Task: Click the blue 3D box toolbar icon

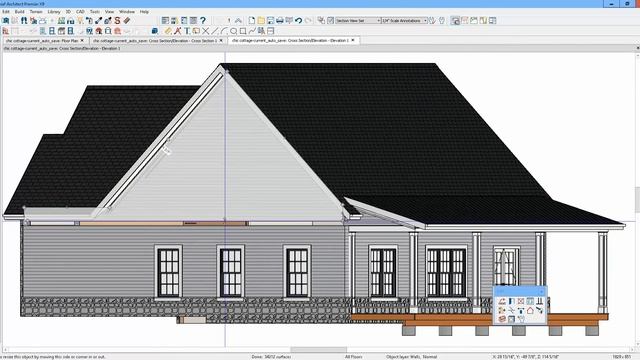Action: [155, 31]
